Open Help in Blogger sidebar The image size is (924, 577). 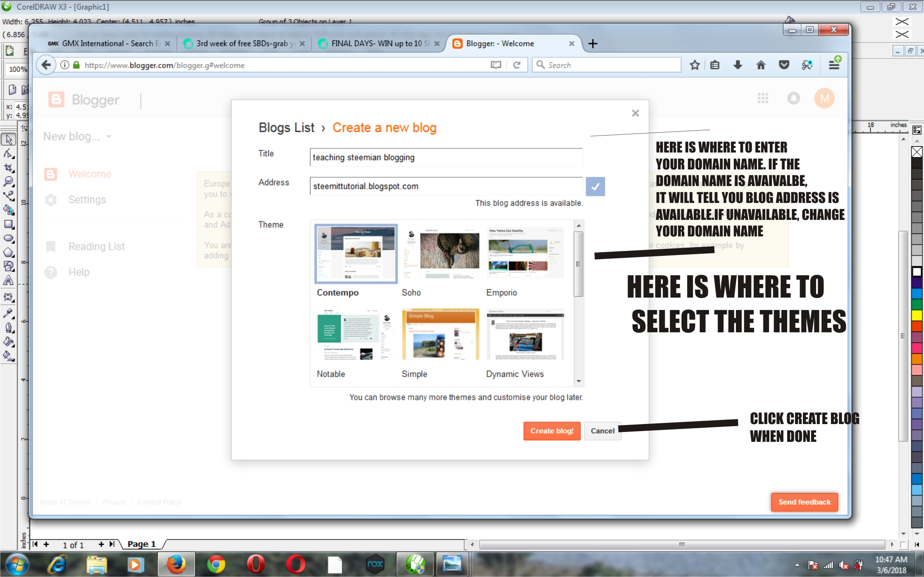(x=67, y=272)
